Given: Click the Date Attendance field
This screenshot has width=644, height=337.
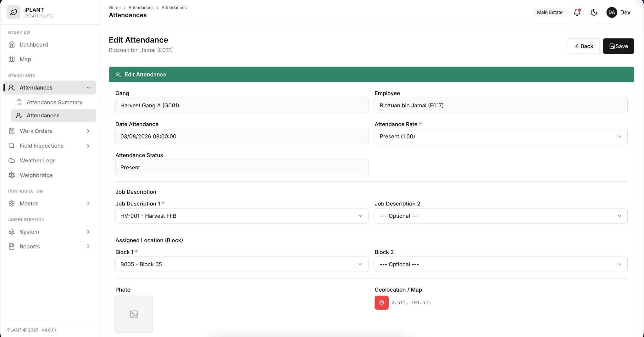Looking at the screenshot, I should click(242, 136).
